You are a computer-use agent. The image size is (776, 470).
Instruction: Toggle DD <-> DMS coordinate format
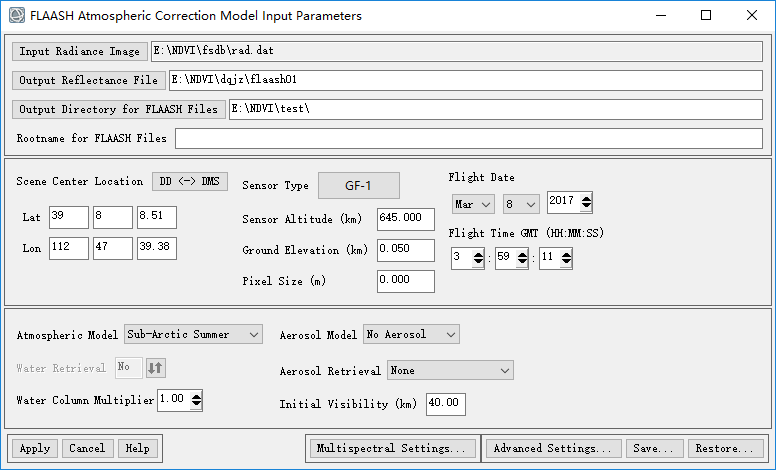click(x=190, y=182)
